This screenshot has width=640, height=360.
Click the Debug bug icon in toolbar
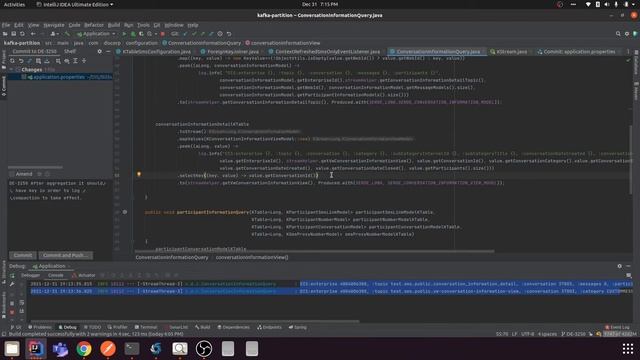[x=133, y=34]
